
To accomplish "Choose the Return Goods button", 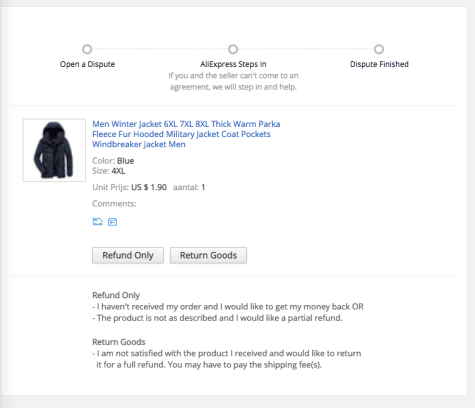I will 208,255.
